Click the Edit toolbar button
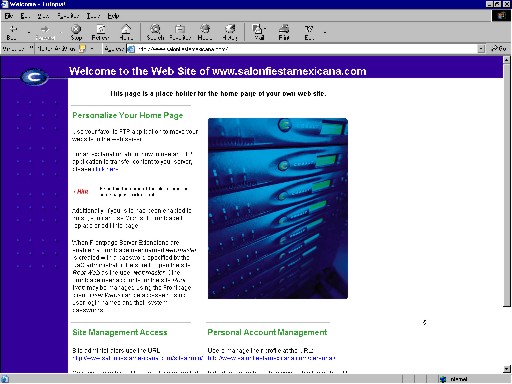 (x=309, y=32)
